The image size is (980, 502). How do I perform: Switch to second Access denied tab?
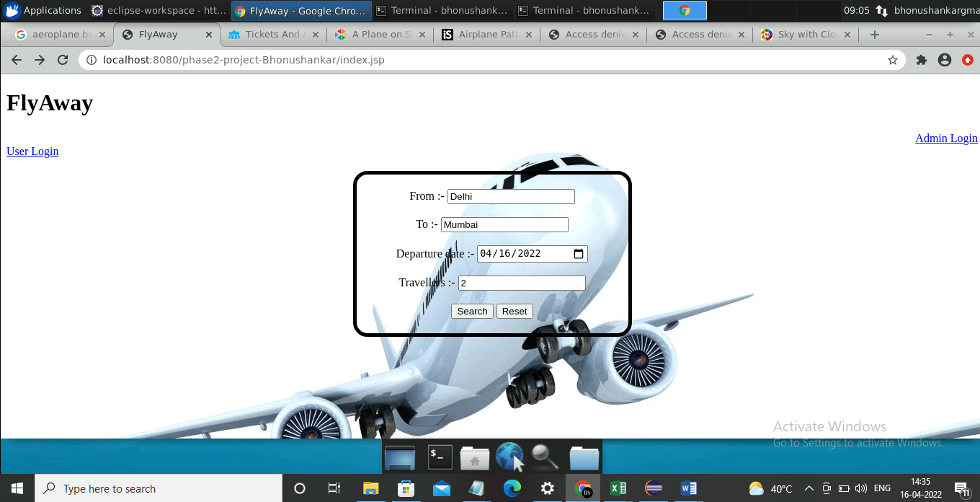click(x=699, y=34)
